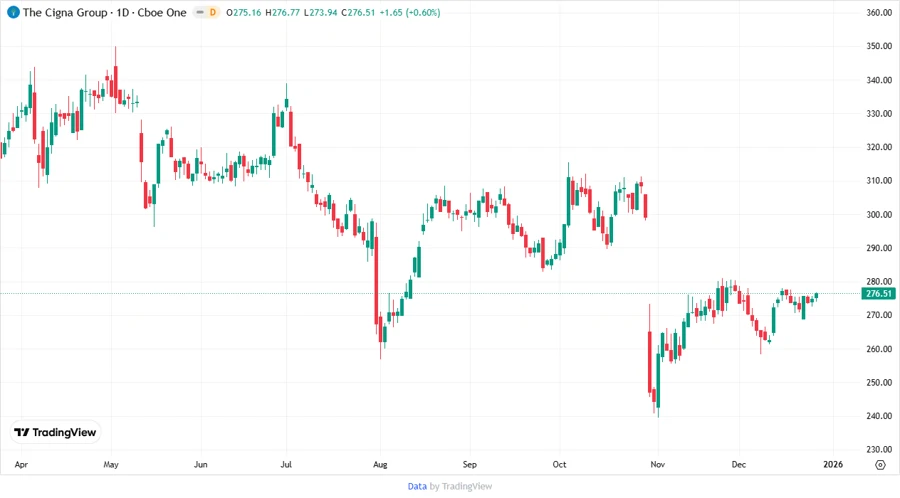Image resolution: width=900 pixels, height=498 pixels.
Task: Click the 260.00 price axis label
Action: [x=879, y=349]
